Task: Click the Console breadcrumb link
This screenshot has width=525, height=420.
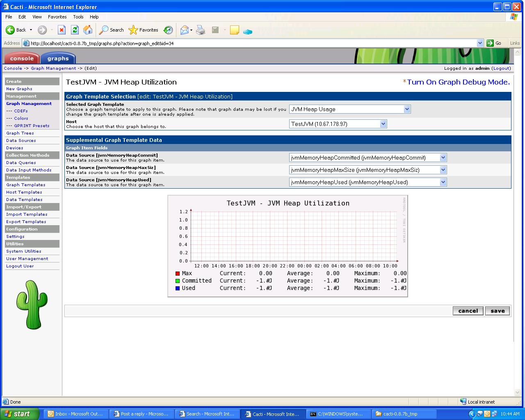Action: pyautogui.click(x=13, y=68)
